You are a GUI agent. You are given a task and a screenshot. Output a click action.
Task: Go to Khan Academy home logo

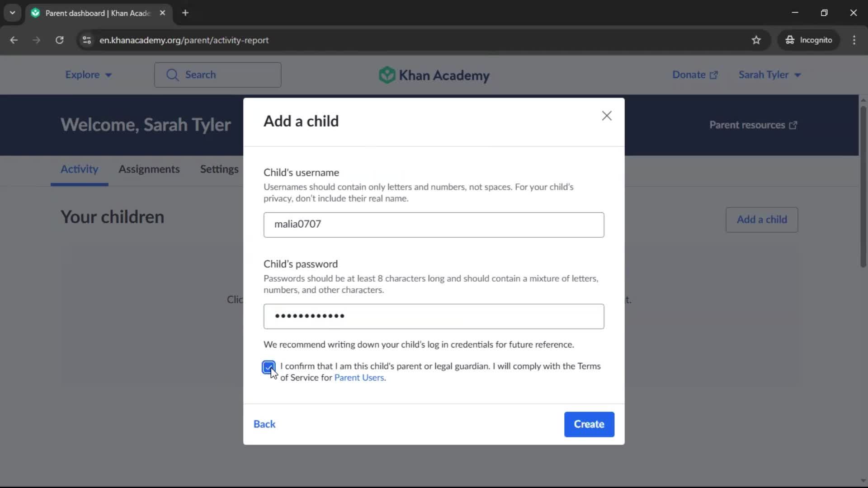click(x=434, y=75)
